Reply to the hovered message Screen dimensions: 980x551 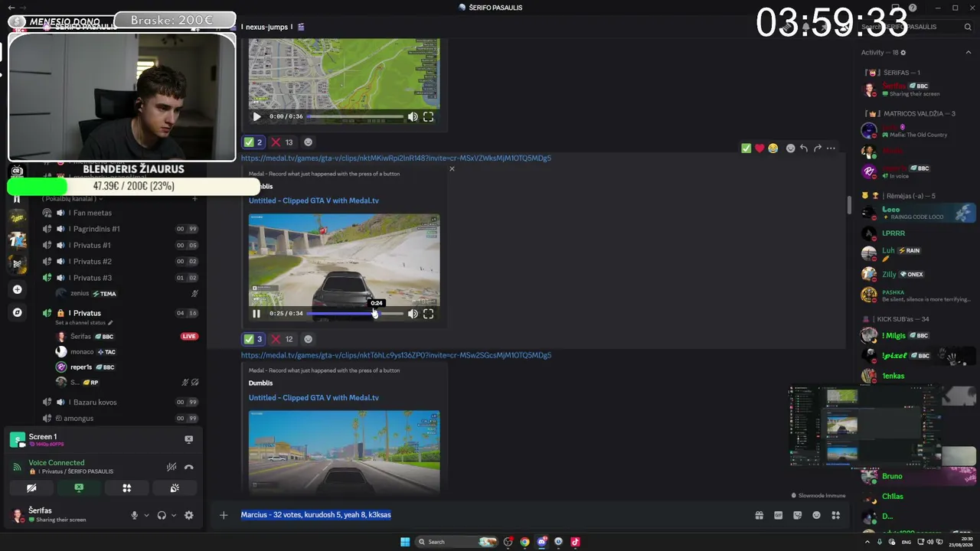point(803,148)
